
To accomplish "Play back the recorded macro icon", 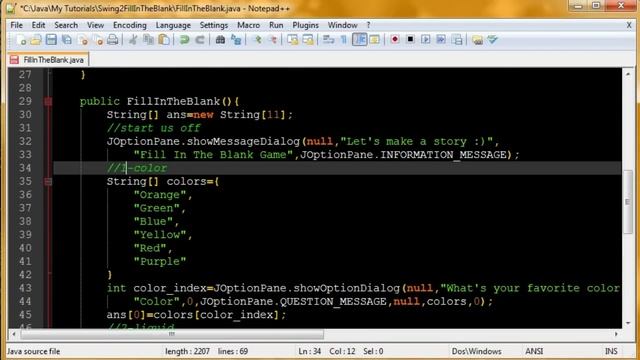I will pyautogui.click(x=426, y=40).
